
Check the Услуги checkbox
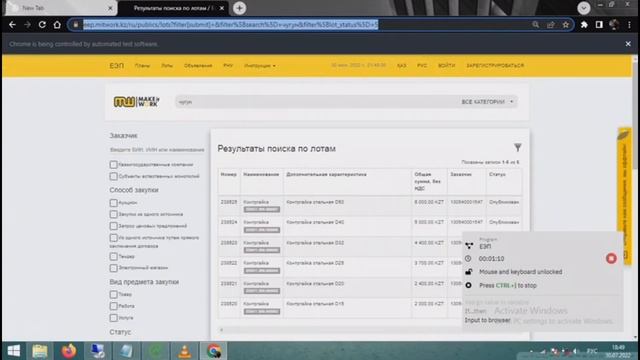pos(113,318)
